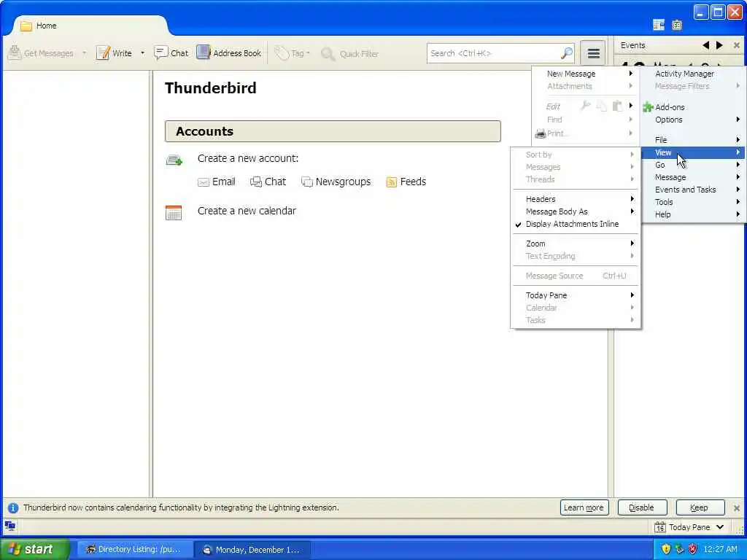The width and height of the screenshot is (747, 560).
Task: Click the Windows Start button
Action: [35, 549]
